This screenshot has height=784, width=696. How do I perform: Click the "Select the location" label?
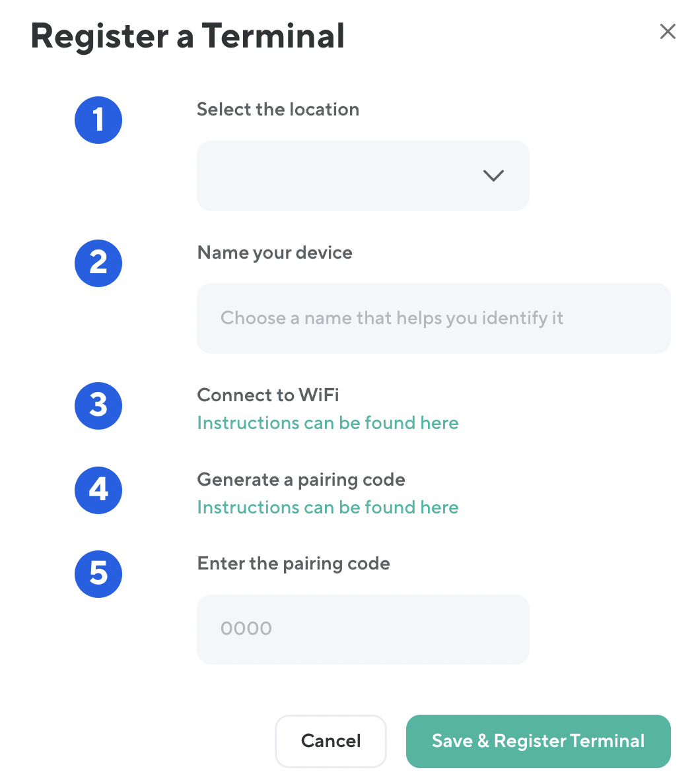pos(278,110)
